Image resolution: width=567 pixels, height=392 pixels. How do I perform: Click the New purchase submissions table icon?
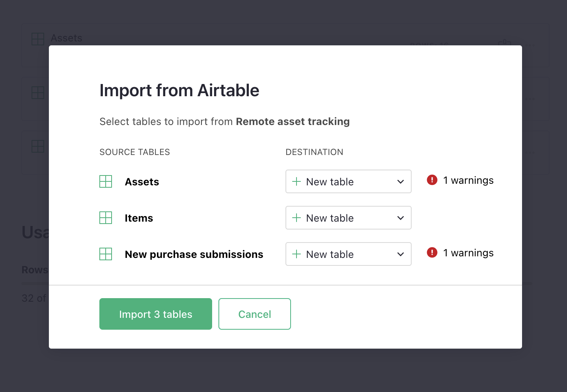tap(106, 254)
